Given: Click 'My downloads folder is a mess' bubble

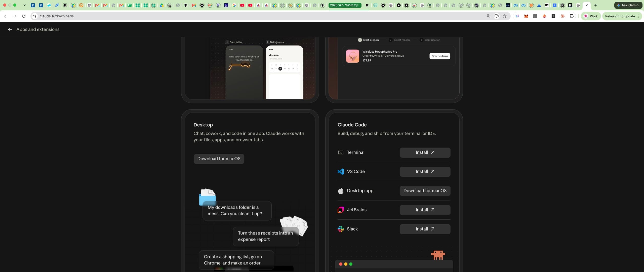Looking at the screenshot, I should (237, 211).
